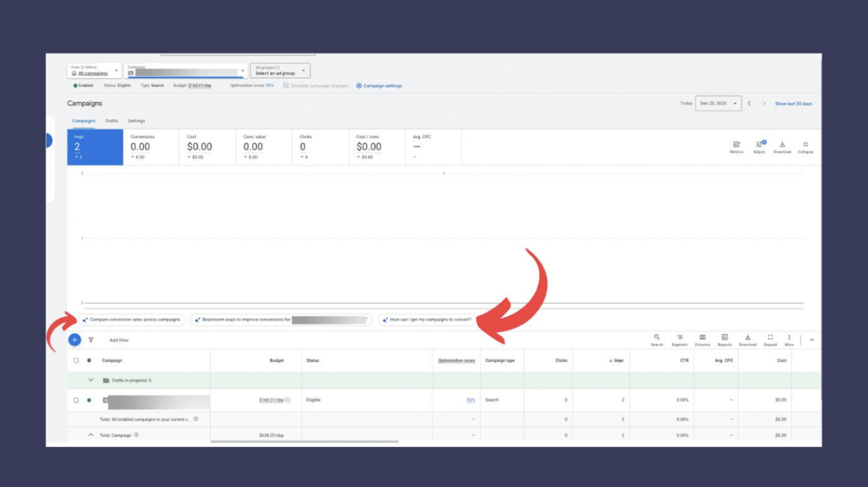Click the Adjust chart icon
Screen dimensions: 868x487
(x=759, y=146)
